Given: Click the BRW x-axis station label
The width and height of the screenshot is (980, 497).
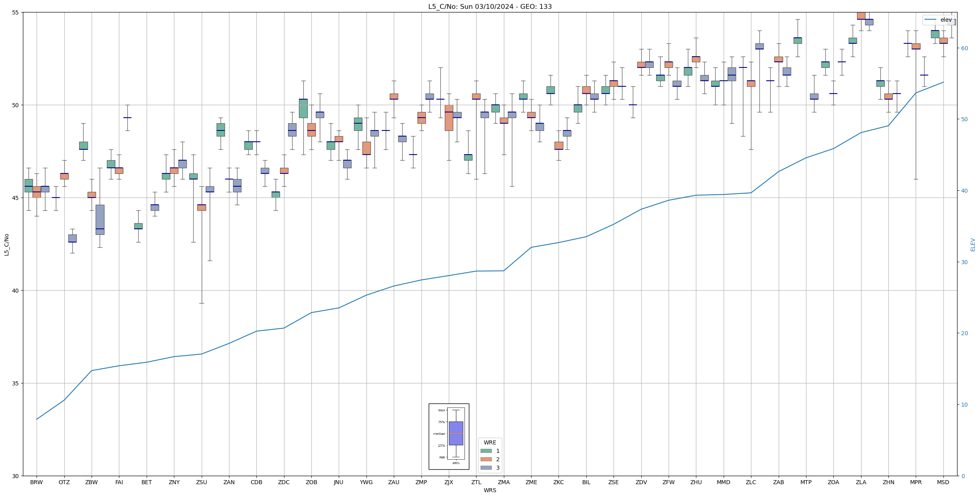Looking at the screenshot, I should (x=37, y=482).
